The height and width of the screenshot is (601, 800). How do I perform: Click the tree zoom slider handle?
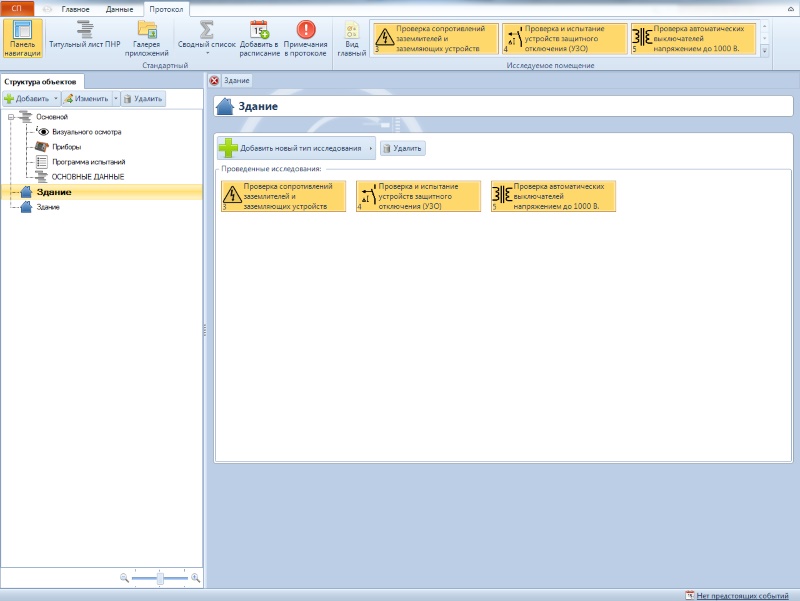160,578
